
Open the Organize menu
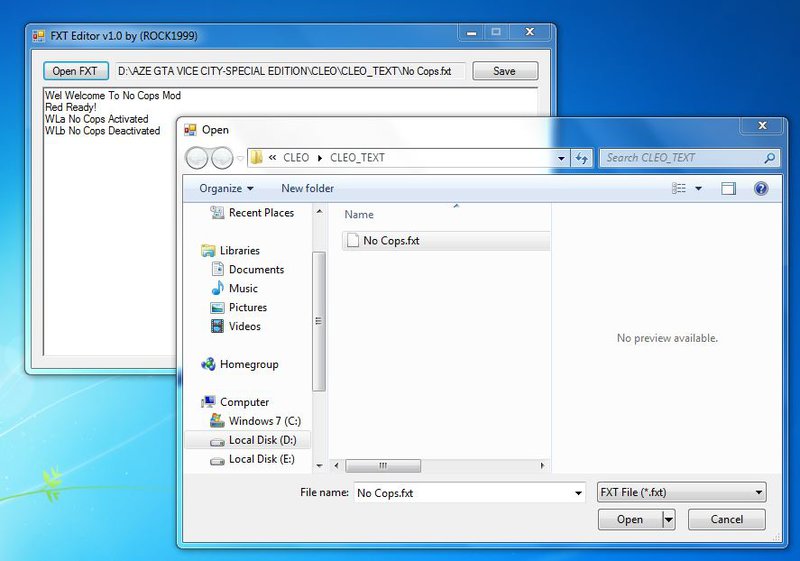point(226,188)
